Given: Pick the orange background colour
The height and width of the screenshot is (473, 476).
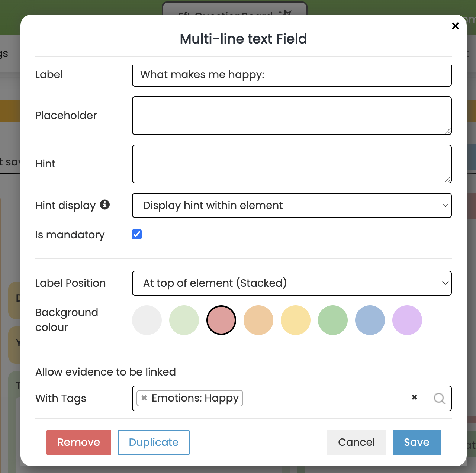Looking at the screenshot, I should pos(258,320).
